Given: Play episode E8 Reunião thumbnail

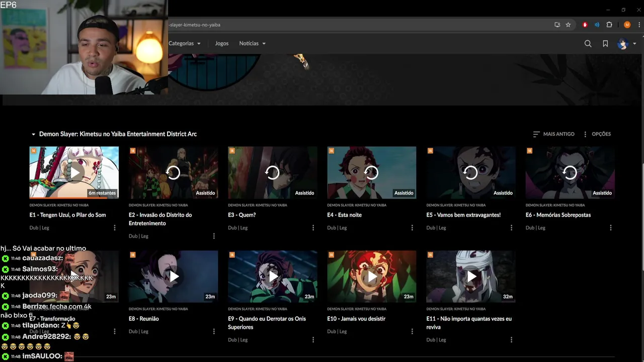Looking at the screenshot, I should tap(173, 277).
